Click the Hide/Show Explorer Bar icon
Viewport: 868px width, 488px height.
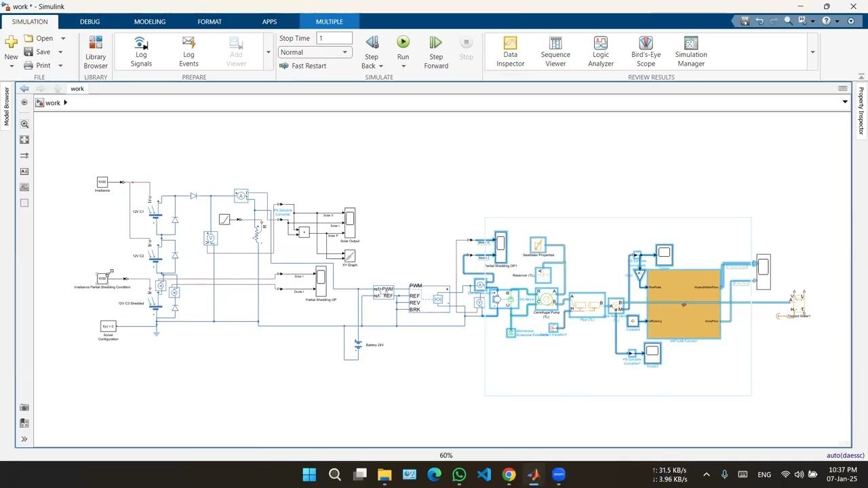tap(24, 103)
